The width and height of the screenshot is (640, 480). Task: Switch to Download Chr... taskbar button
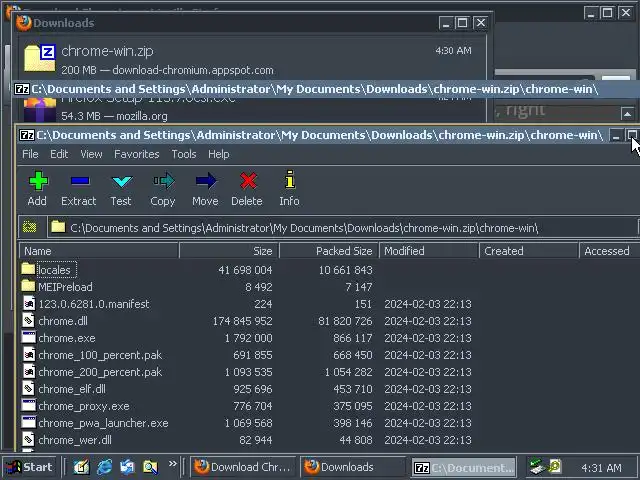(x=243, y=467)
